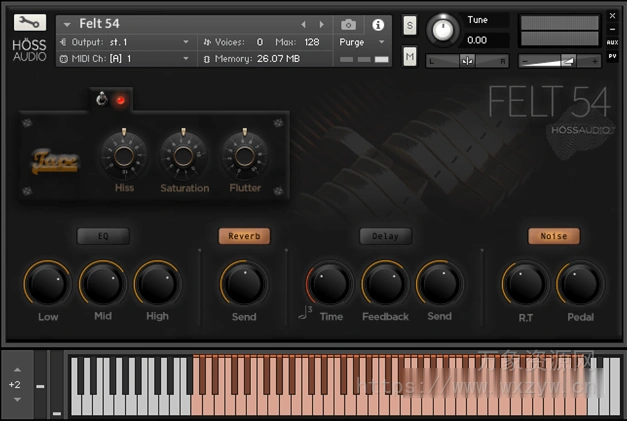Toggle the Noise section button
This screenshot has height=421, width=627.
(x=554, y=236)
